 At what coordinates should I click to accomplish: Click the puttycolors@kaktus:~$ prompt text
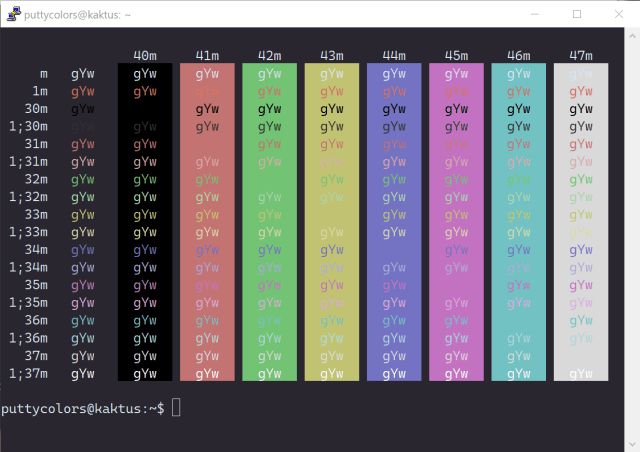click(83, 407)
